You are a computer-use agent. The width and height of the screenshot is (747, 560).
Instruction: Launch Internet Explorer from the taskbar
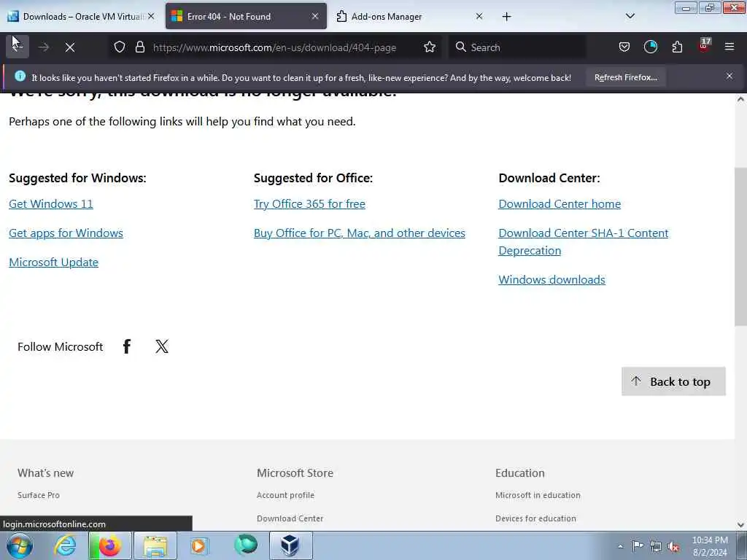pos(65,545)
